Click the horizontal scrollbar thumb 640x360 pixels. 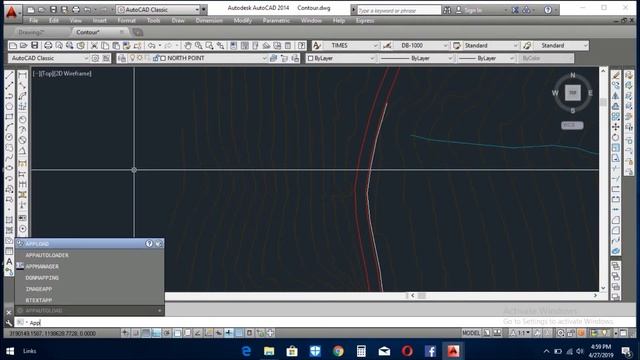422,296
